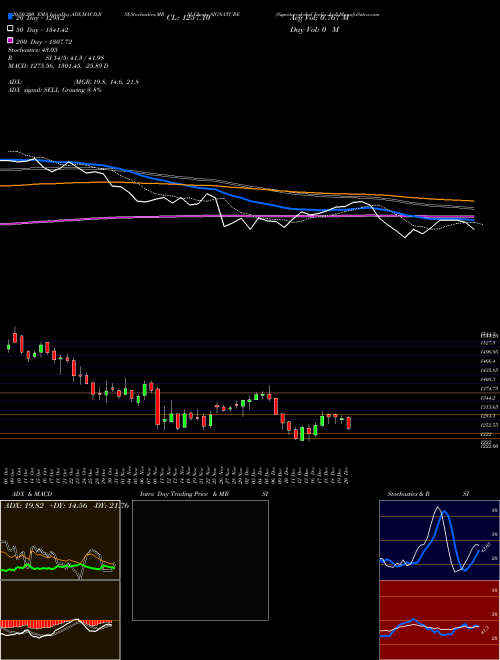Select the '50 Day = 1341.42' legend text

click(x=42, y=30)
